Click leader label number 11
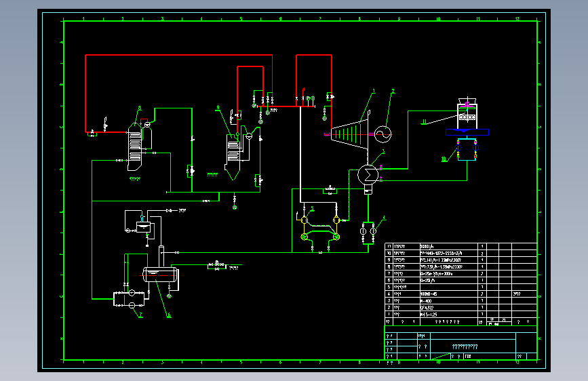Viewport: 588px width, 381px height. pos(424,122)
